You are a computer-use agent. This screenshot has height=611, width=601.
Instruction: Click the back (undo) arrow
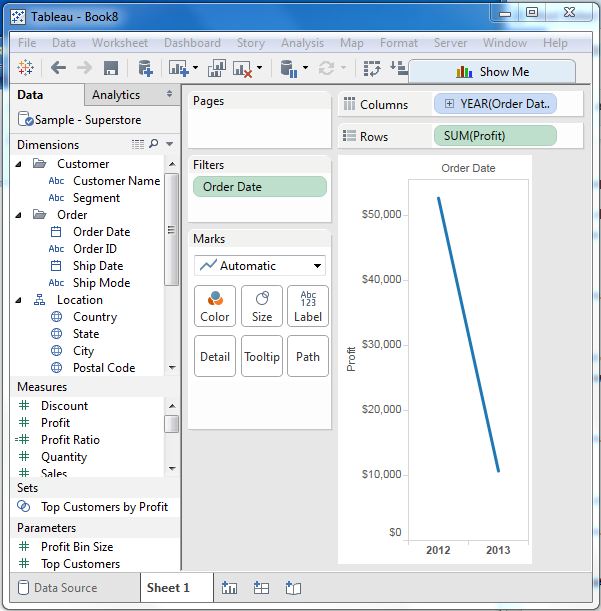click(x=58, y=68)
